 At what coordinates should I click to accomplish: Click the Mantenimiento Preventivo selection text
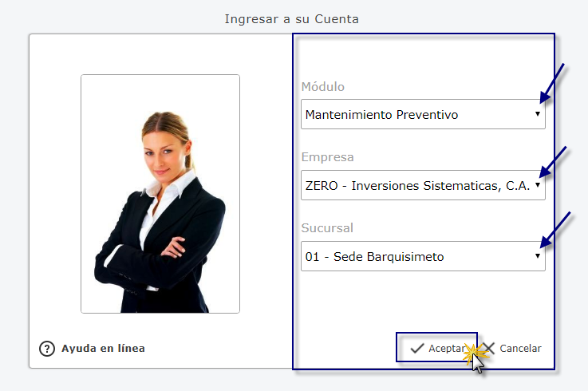(381, 114)
